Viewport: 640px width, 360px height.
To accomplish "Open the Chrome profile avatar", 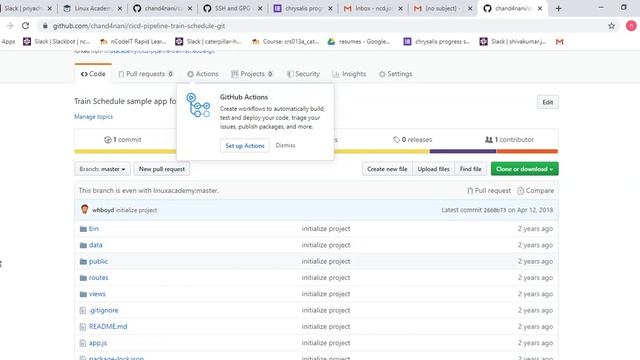I will pos(631,26).
